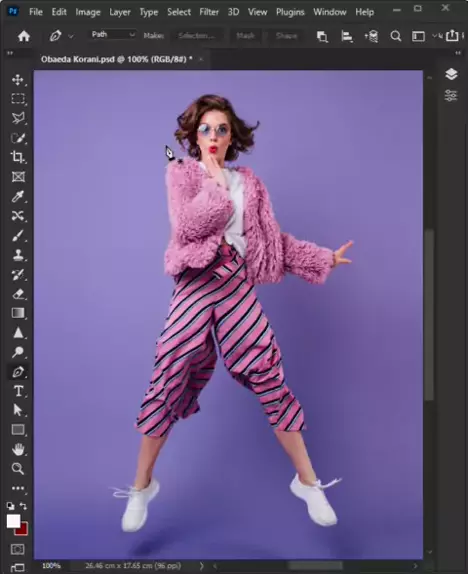Click the horizontal canvas scrollbar
Viewport: 468px width, 574px height.
click(315, 566)
